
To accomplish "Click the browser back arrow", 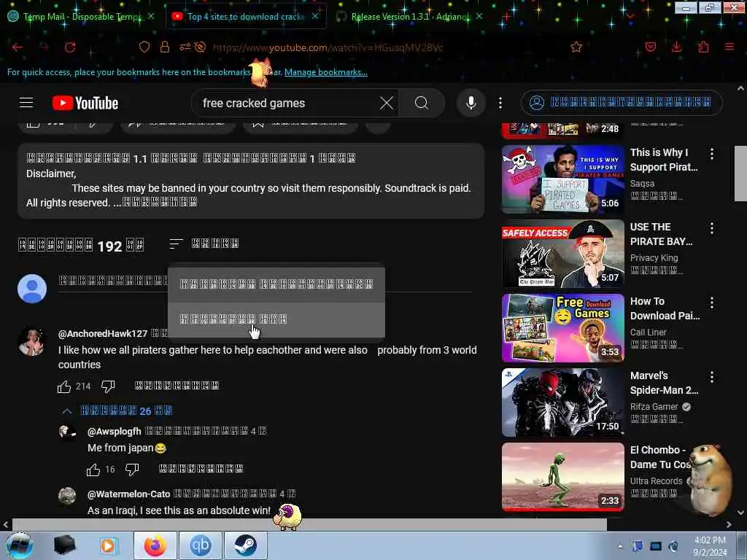I will (x=18, y=47).
